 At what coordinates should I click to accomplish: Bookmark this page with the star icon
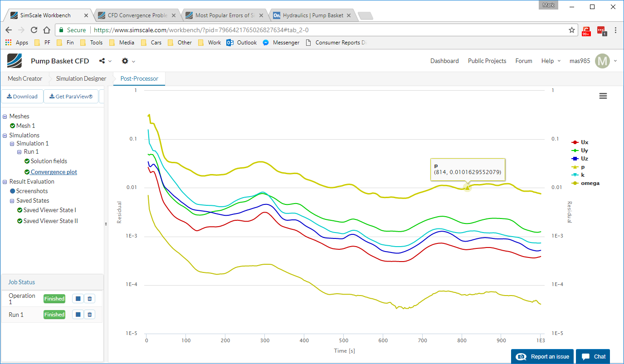coord(572,30)
